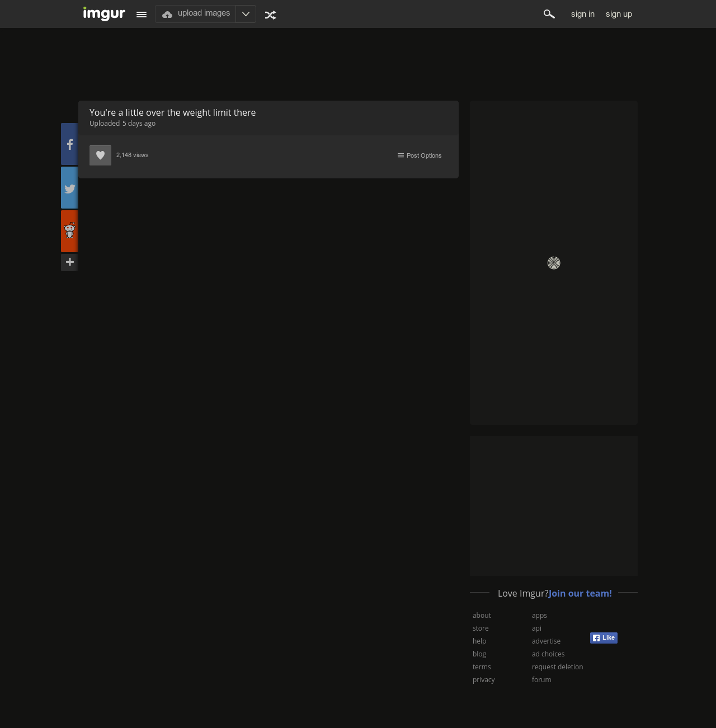Screen dimensions: 716x728
Task: Share post on Facebook
Action: (69, 144)
